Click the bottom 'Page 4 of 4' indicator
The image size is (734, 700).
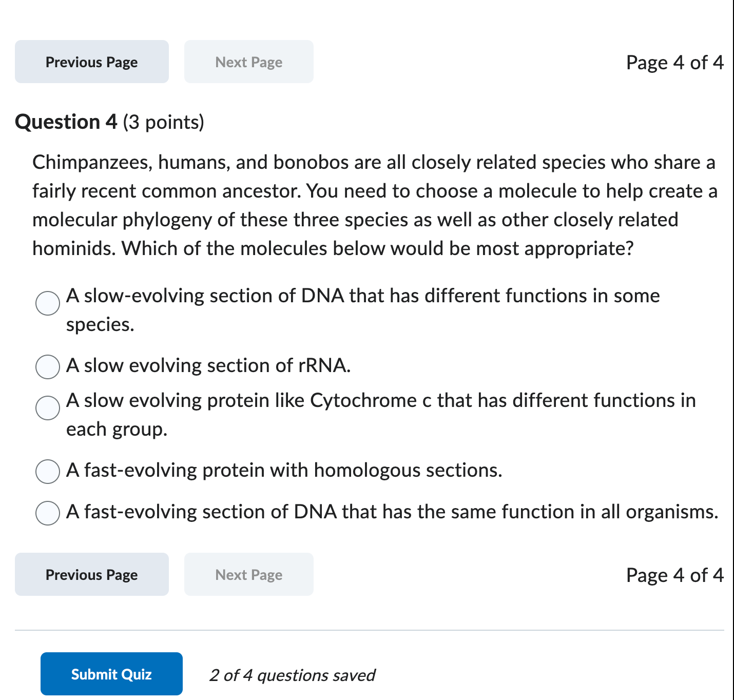point(674,575)
